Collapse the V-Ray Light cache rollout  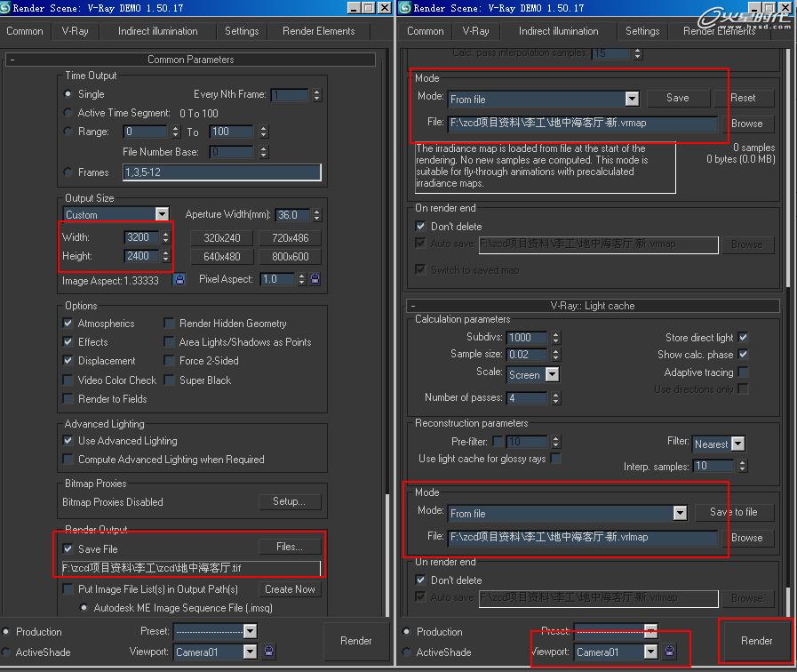411,306
